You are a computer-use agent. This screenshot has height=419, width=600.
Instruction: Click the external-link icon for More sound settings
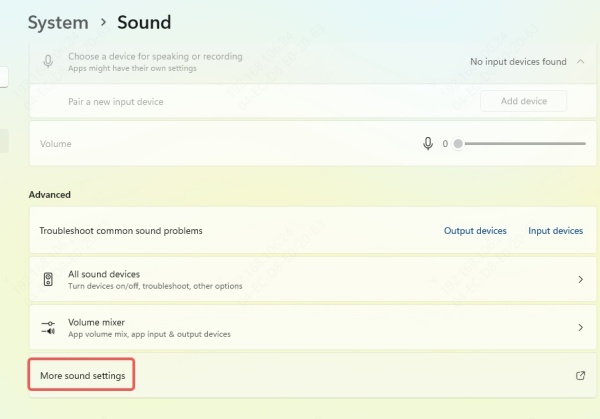(580, 375)
